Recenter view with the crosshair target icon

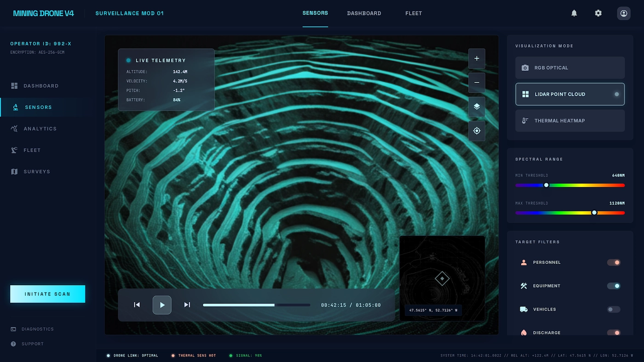(477, 131)
